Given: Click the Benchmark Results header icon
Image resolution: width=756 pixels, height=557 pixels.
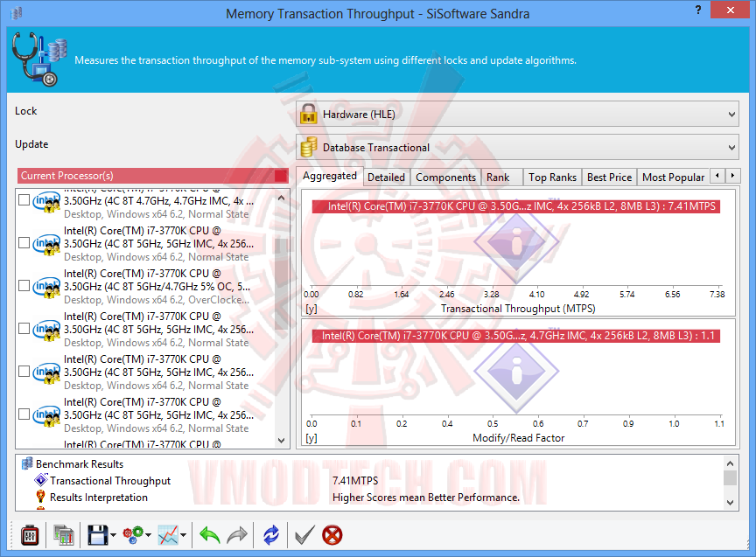Looking at the screenshot, I should coord(27,463).
